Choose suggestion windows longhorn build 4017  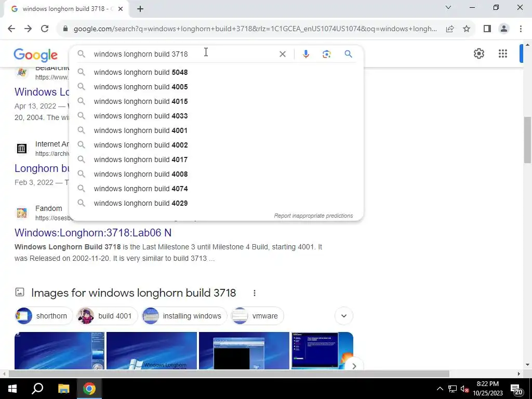pos(216,159)
